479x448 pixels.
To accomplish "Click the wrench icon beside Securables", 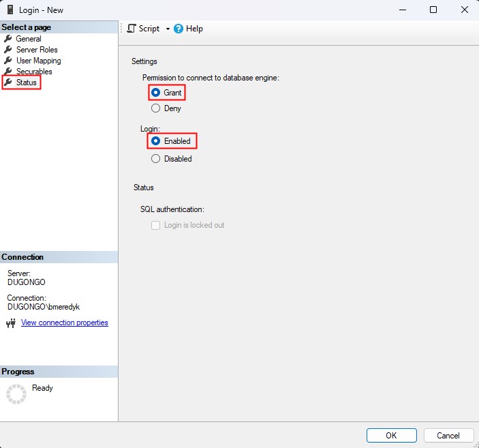I will tap(8, 71).
